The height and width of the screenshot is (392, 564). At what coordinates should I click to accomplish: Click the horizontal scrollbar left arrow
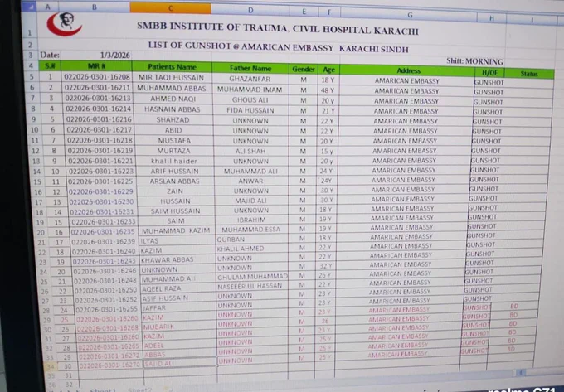[521, 372]
